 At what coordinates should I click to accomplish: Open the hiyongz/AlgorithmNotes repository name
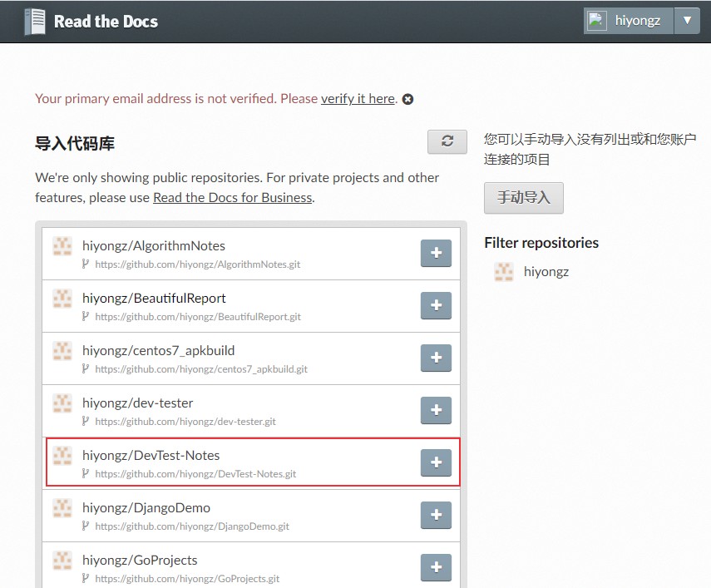tap(154, 245)
